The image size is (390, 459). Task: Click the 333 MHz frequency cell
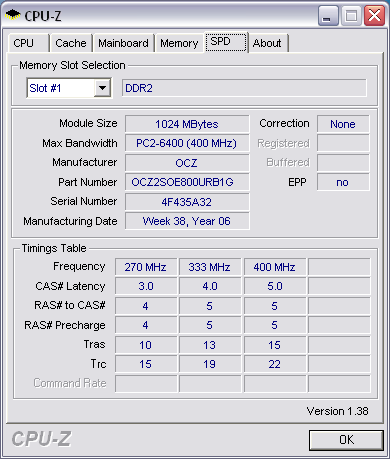tap(210, 267)
